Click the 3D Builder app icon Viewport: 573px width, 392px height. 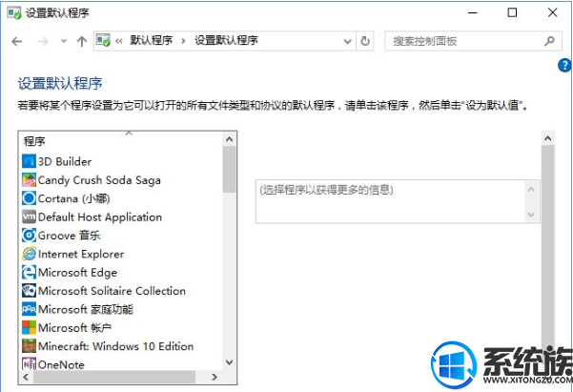pyautogui.click(x=29, y=161)
